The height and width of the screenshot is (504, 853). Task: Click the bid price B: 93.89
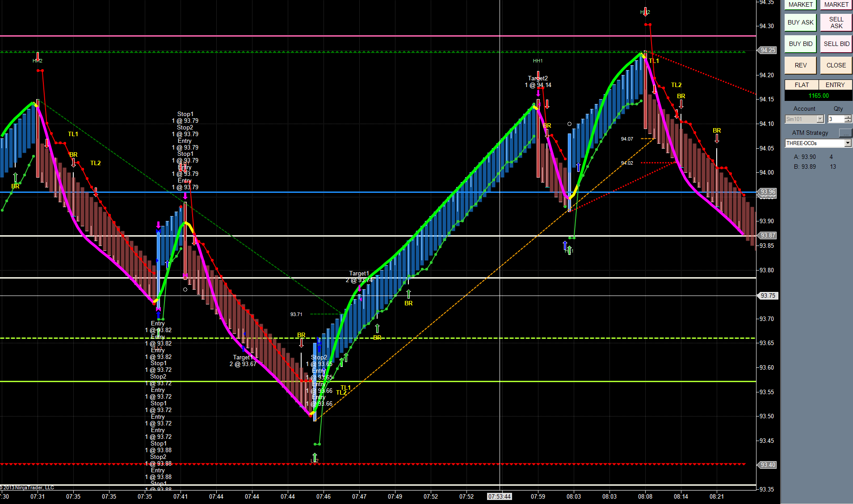pos(805,167)
